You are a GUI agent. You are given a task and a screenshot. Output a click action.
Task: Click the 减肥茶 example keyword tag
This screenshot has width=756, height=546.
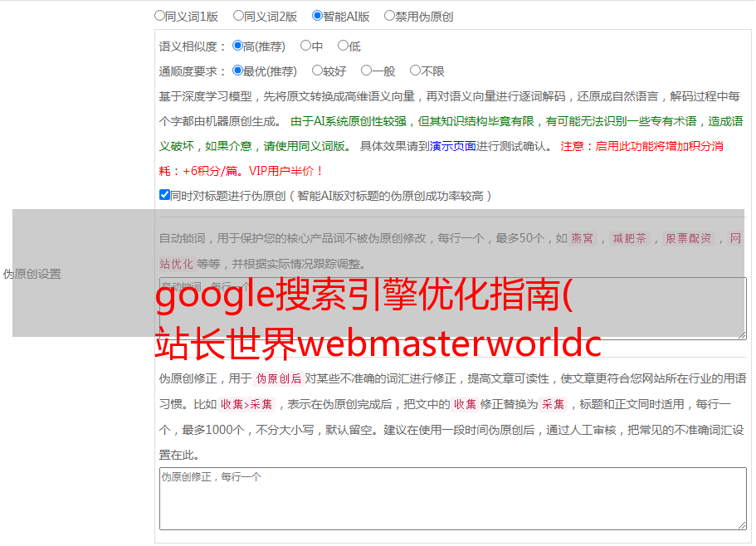(629, 238)
